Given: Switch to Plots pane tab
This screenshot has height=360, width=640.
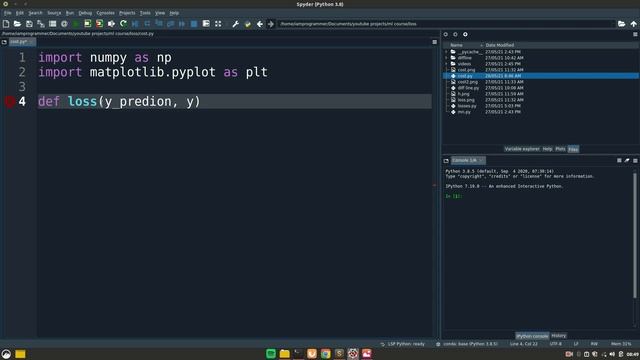Looking at the screenshot, I should (x=560, y=149).
